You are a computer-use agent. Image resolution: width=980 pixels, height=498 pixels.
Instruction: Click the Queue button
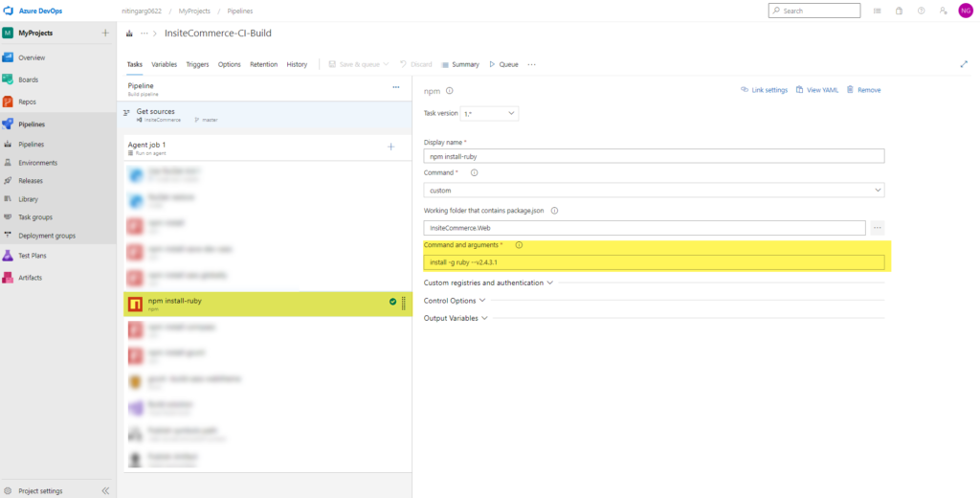coord(503,64)
